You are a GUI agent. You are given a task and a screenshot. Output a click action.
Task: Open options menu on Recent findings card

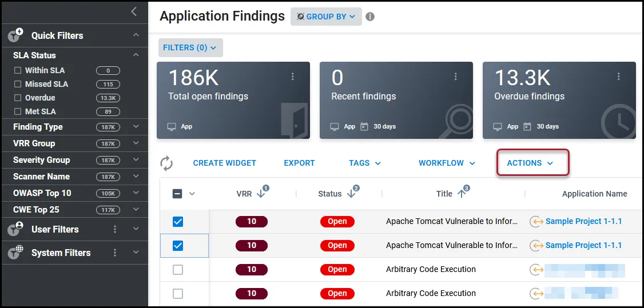pos(455,76)
